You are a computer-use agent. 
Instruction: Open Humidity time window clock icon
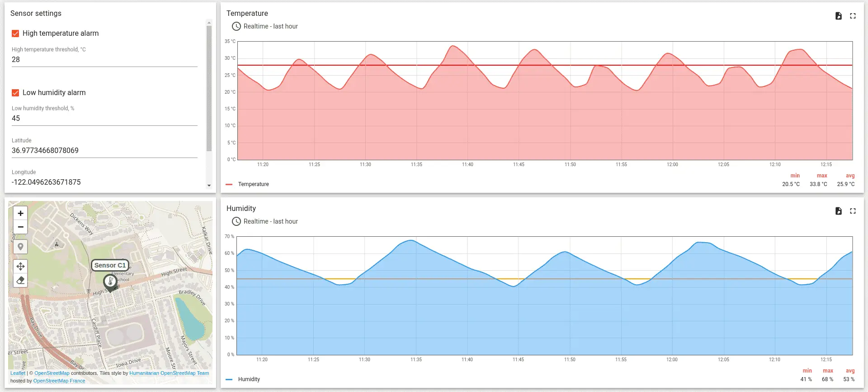[x=236, y=221]
